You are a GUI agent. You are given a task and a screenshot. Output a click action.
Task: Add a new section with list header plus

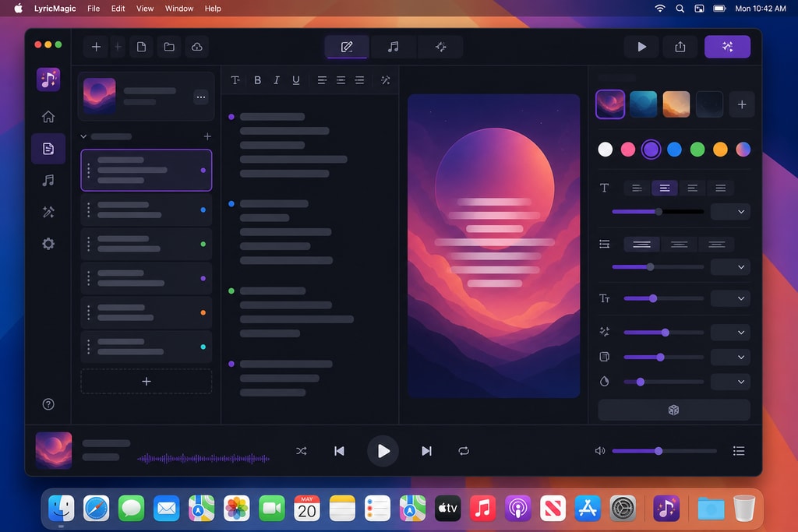coord(207,136)
